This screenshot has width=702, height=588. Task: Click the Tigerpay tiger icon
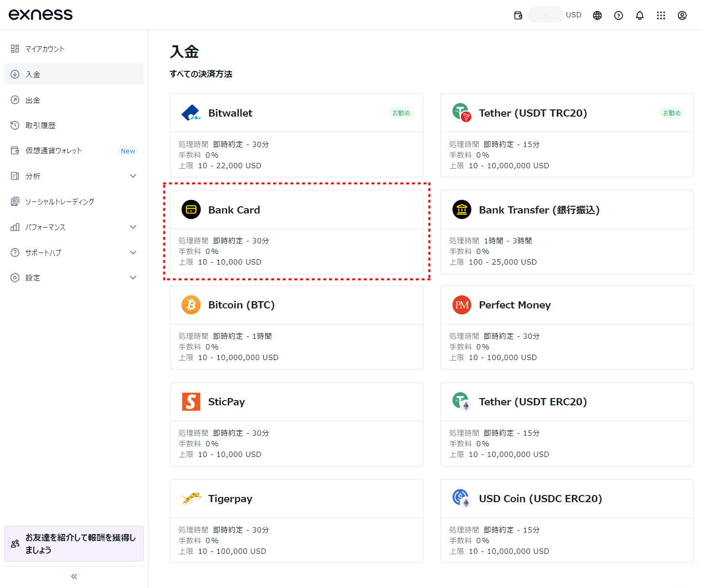[191, 498]
